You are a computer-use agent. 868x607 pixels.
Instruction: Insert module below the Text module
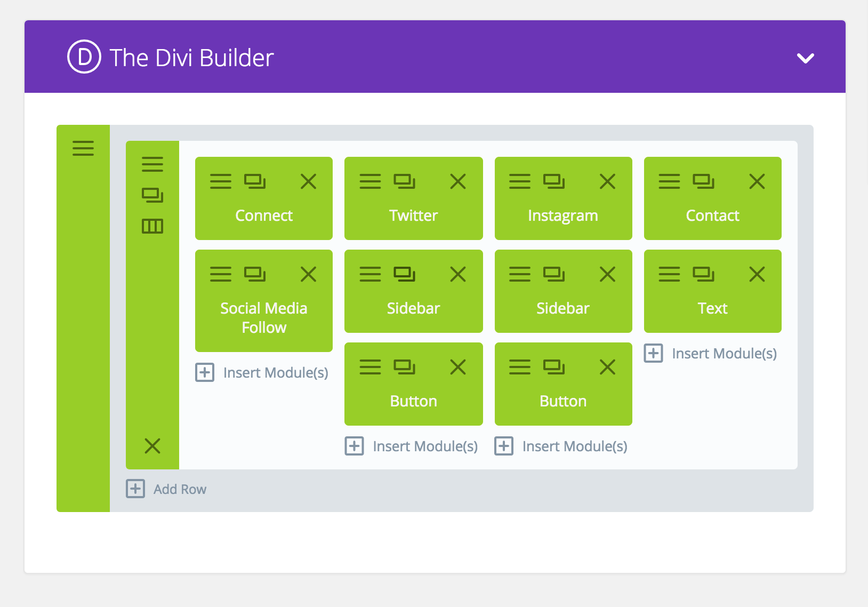point(710,353)
